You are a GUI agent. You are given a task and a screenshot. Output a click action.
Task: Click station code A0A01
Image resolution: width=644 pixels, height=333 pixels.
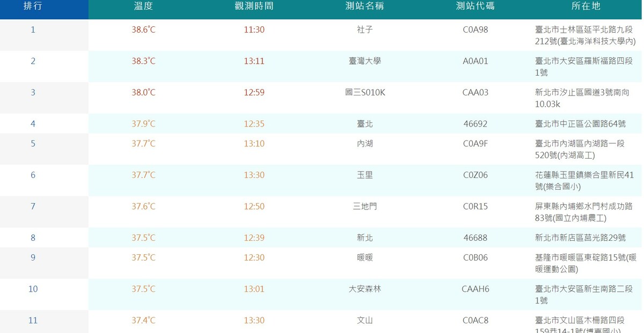(x=475, y=61)
